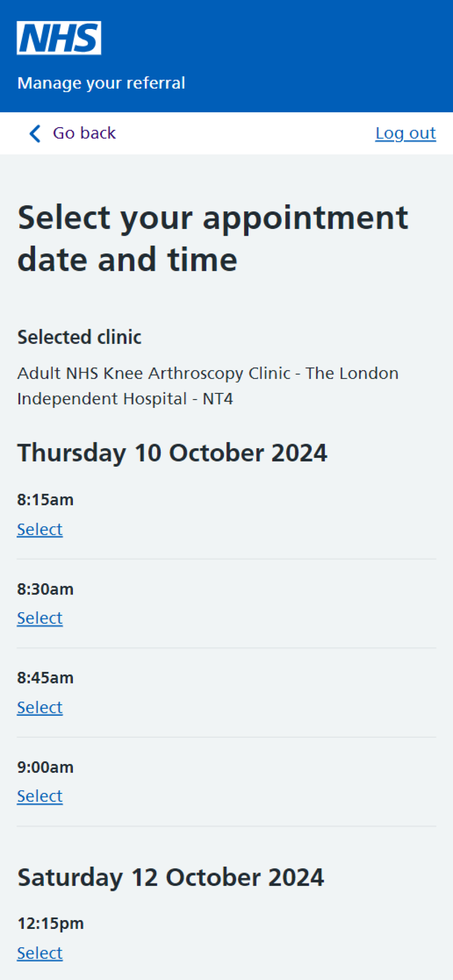This screenshot has width=453, height=980.
Task: Click the 8:45am time label
Action: (x=45, y=678)
